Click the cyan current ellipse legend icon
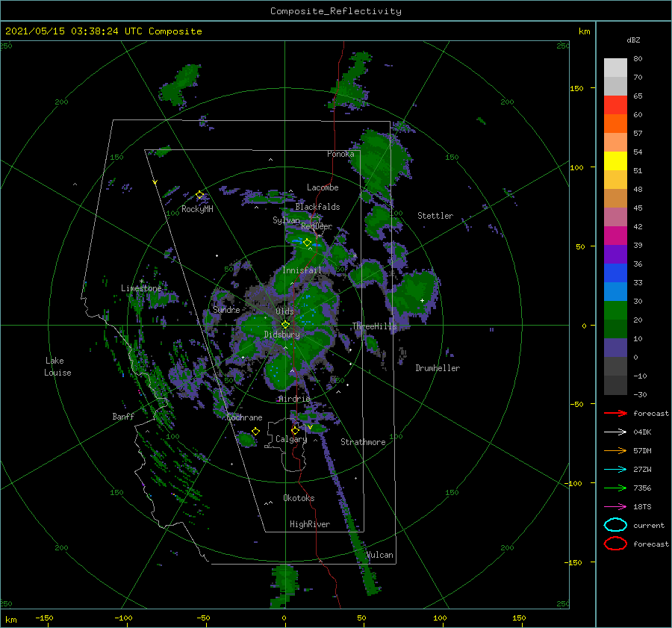The image size is (672, 628). pos(615,525)
